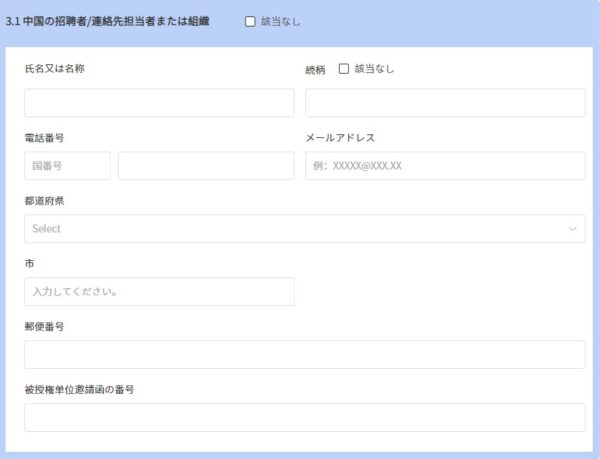Click the 被授権単位邀請函の番号 label
This screenshot has height=459, width=600.
point(79,389)
